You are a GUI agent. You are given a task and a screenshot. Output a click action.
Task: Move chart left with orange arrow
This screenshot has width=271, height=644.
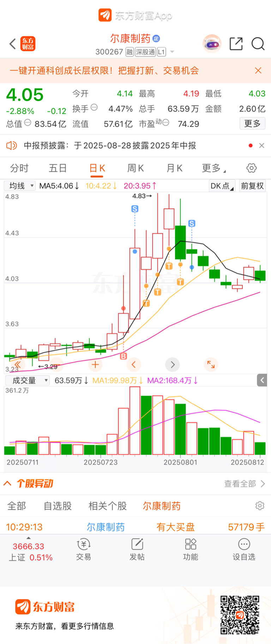click(134, 365)
